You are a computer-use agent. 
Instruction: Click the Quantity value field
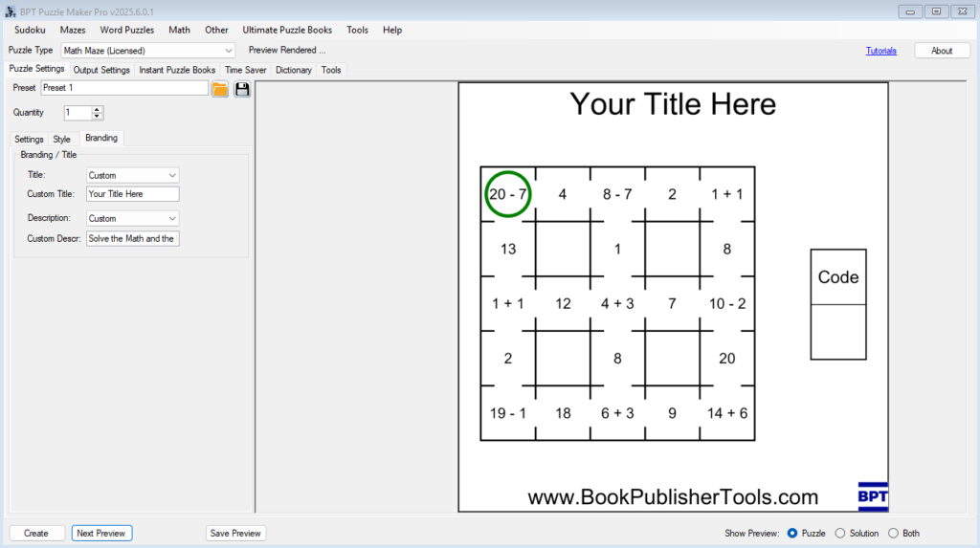click(x=78, y=113)
